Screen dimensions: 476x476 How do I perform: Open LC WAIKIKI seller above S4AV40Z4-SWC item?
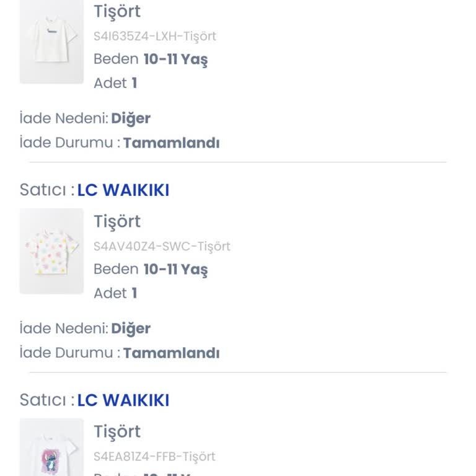coord(123,190)
